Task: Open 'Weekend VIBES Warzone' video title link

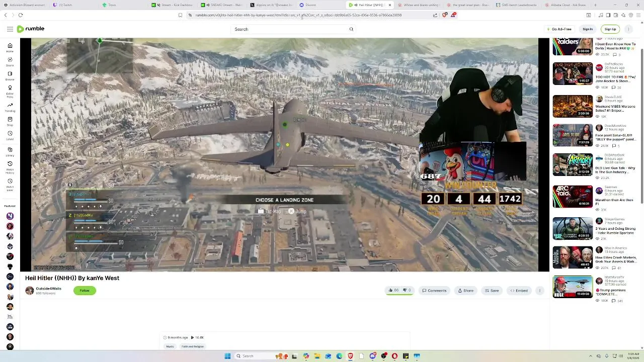Action: click(x=615, y=109)
